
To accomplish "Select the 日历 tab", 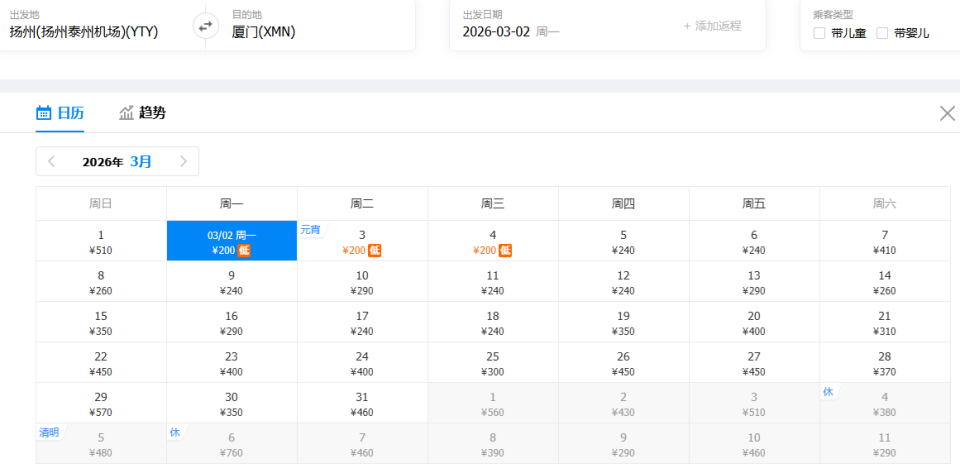I will tap(70, 113).
